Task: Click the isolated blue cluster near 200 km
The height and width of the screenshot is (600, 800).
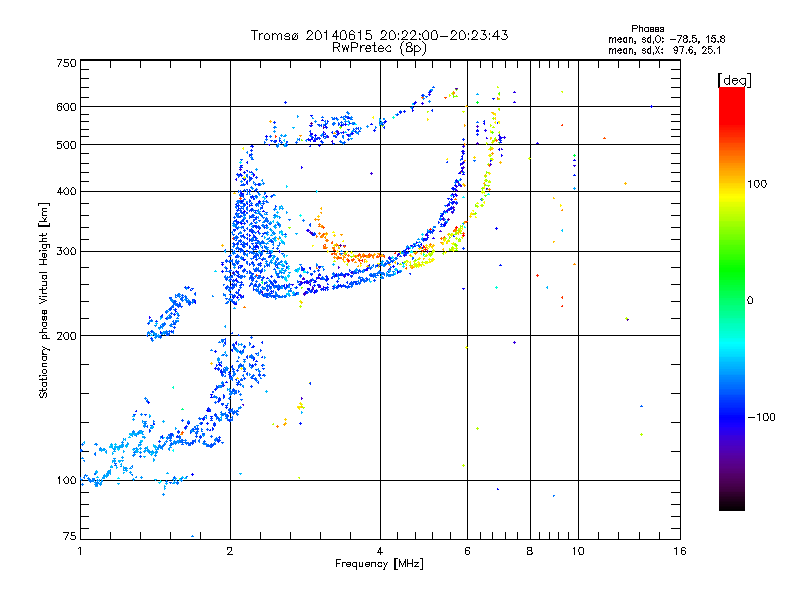Action: pyautogui.click(x=171, y=314)
